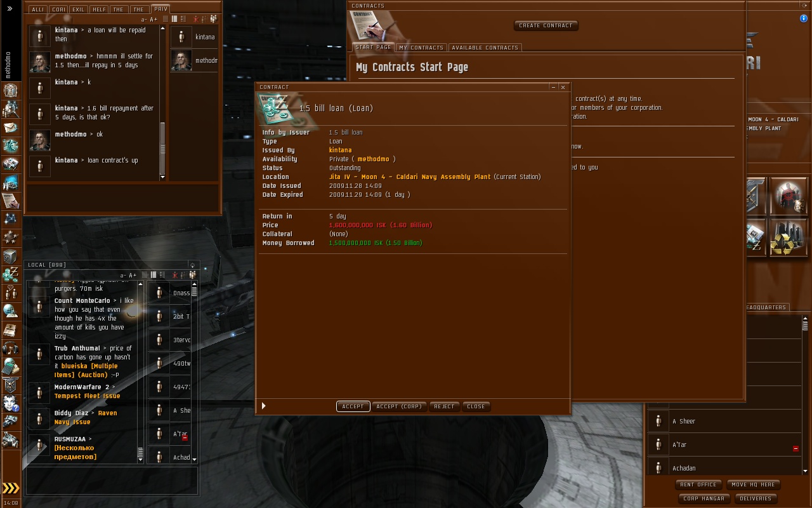Open the EVE Mail envelope icon
This screenshot has height=508, width=812.
click(x=10, y=127)
